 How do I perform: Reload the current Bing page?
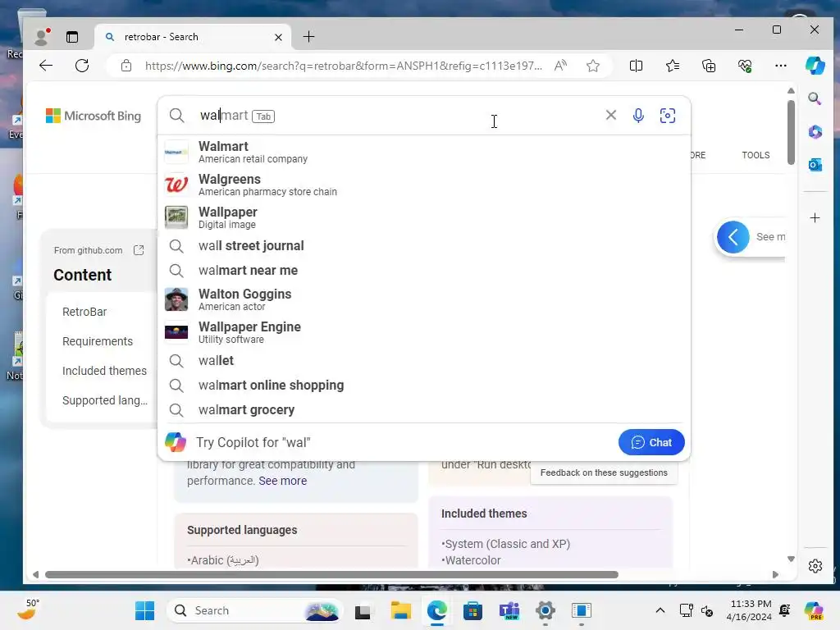(x=82, y=66)
